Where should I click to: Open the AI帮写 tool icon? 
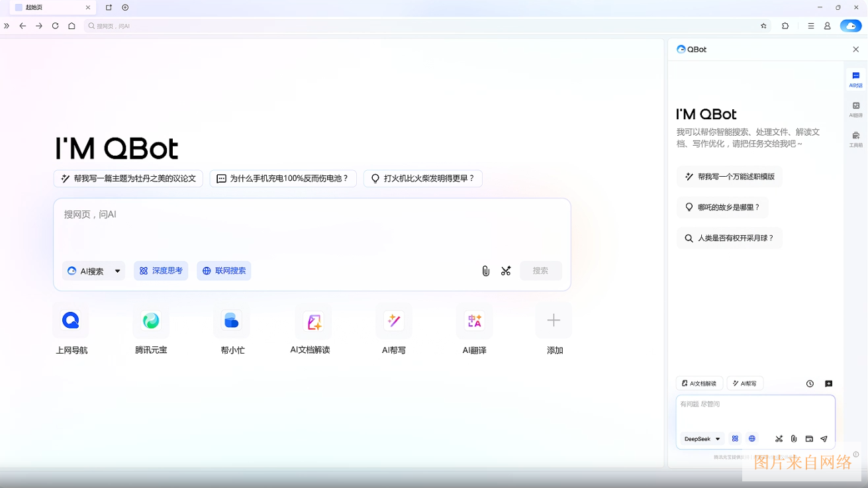pyautogui.click(x=393, y=320)
